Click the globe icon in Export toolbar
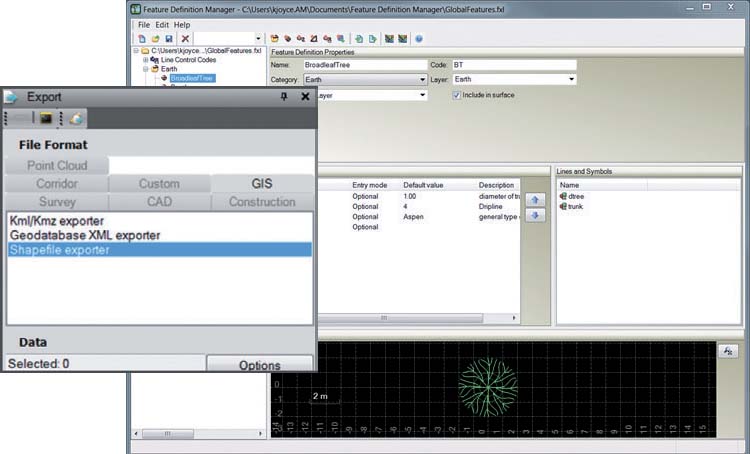The image size is (750, 454). tap(76, 118)
